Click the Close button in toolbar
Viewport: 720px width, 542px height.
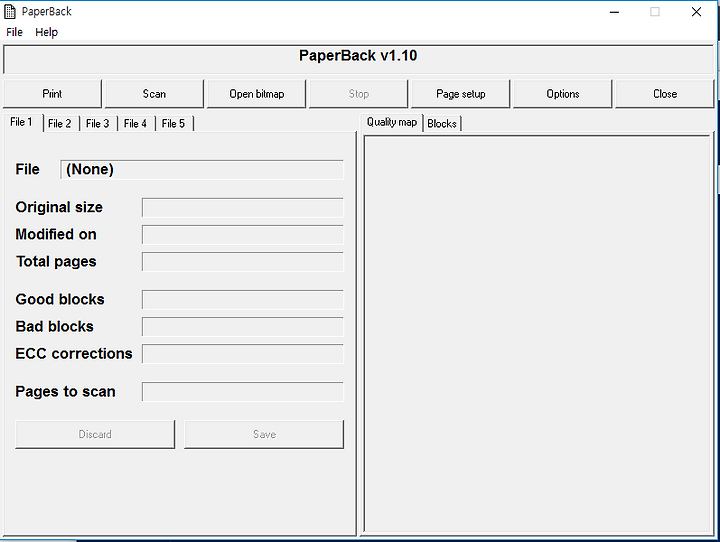(x=665, y=94)
